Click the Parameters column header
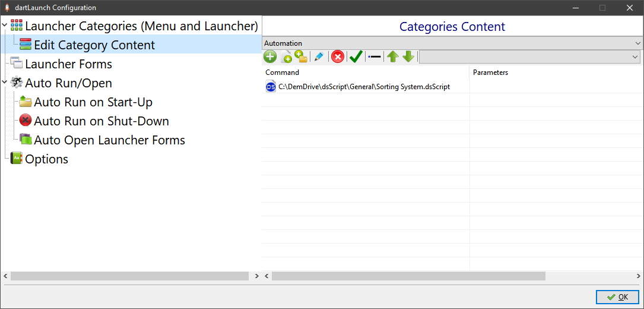 point(557,72)
